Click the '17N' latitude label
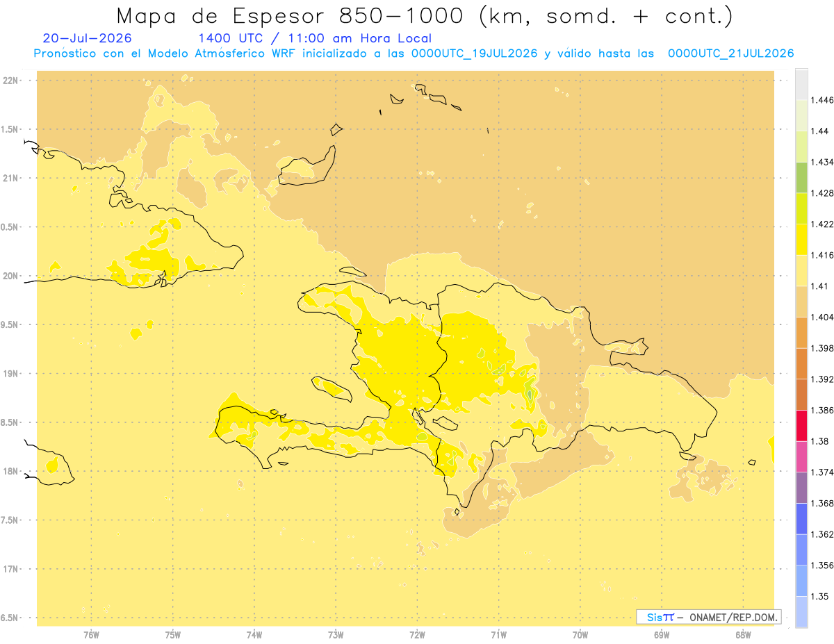Viewport: 834px width, 644px height. tap(10, 569)
